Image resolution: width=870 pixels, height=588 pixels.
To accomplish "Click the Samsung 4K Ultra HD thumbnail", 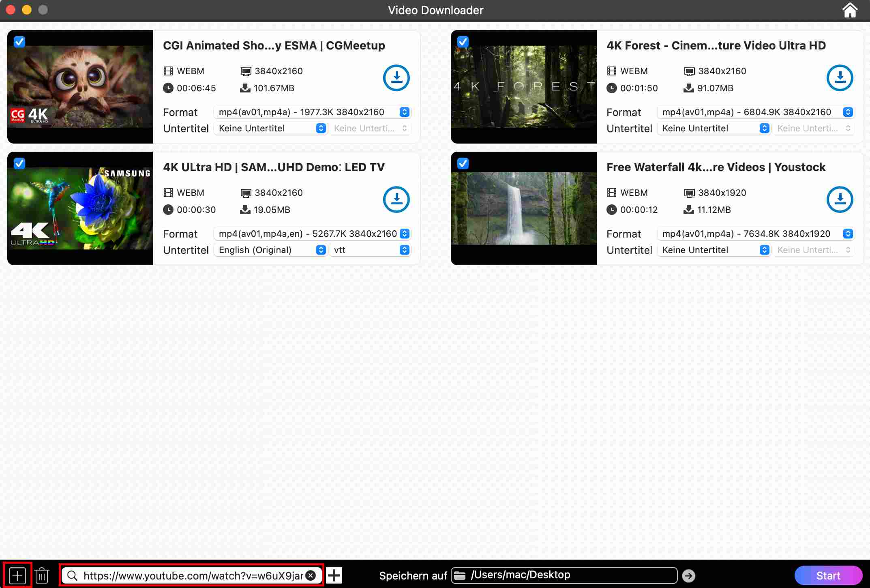I will [80, 208].
